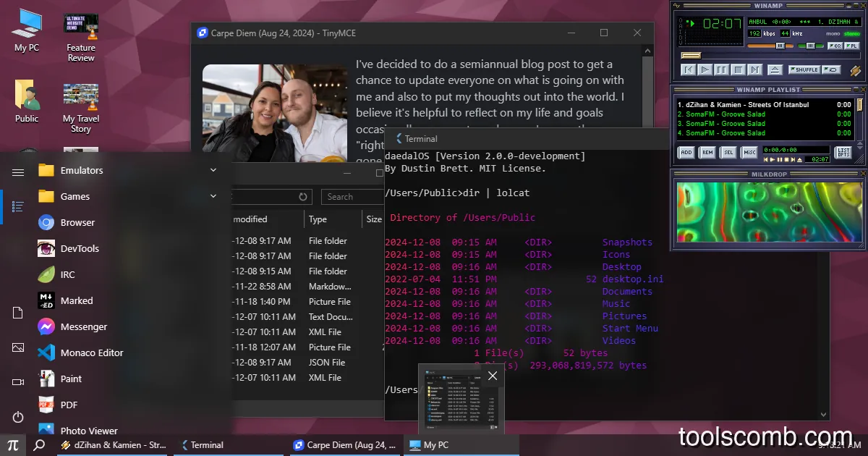This screenshot has height=456, width=868.
Task: Select playlist track 2 SomaFM Groove Salad
Action: click(765, 114)
